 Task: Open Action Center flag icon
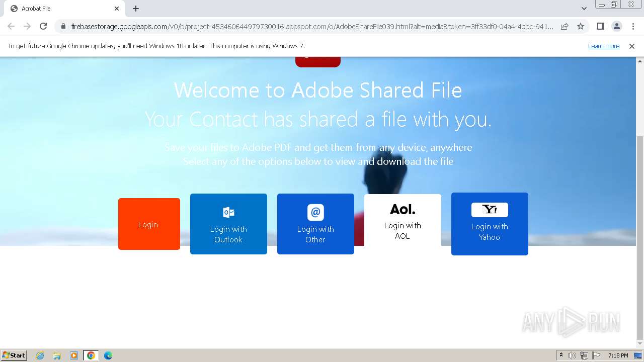click(596, 355)
